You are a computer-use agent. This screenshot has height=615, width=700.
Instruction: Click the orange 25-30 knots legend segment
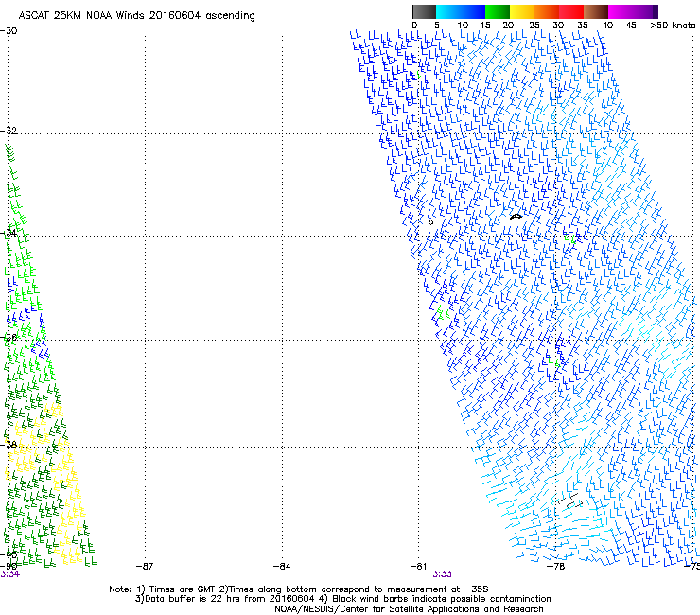[x=547, y=11]
